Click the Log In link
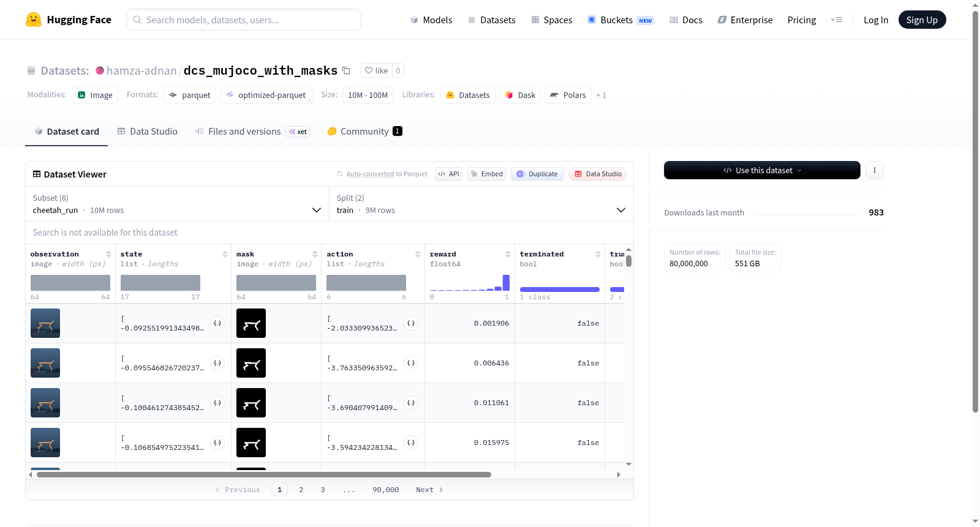Viewport: 980px width, 527px height. pyautogui.click(x=876, y=20)
